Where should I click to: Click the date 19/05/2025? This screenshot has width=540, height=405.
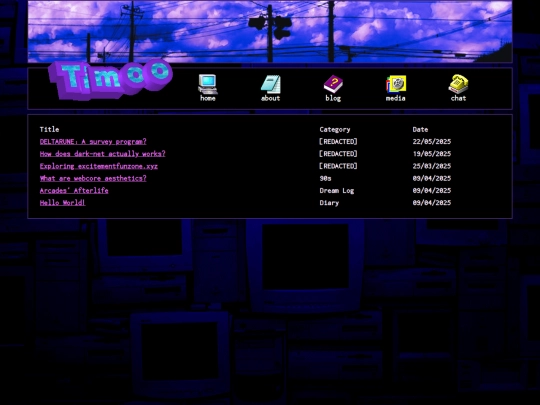tap(432, 154)
